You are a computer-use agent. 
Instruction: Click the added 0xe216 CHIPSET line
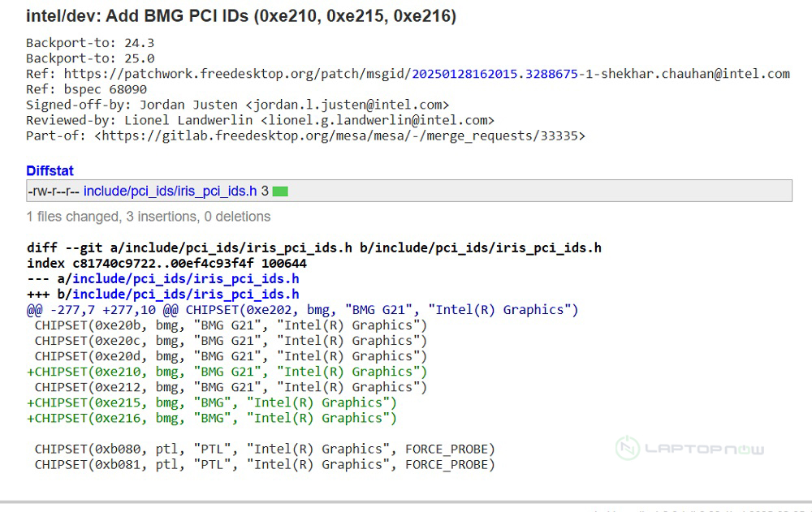pos(211,418)
